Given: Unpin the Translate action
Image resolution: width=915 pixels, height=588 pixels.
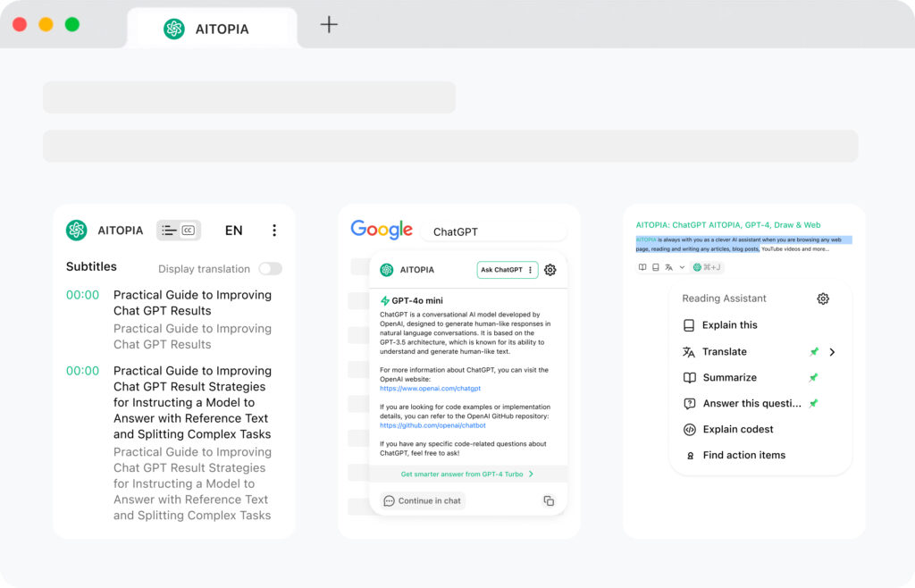Looking at the screenshot, I should (814, 351).
